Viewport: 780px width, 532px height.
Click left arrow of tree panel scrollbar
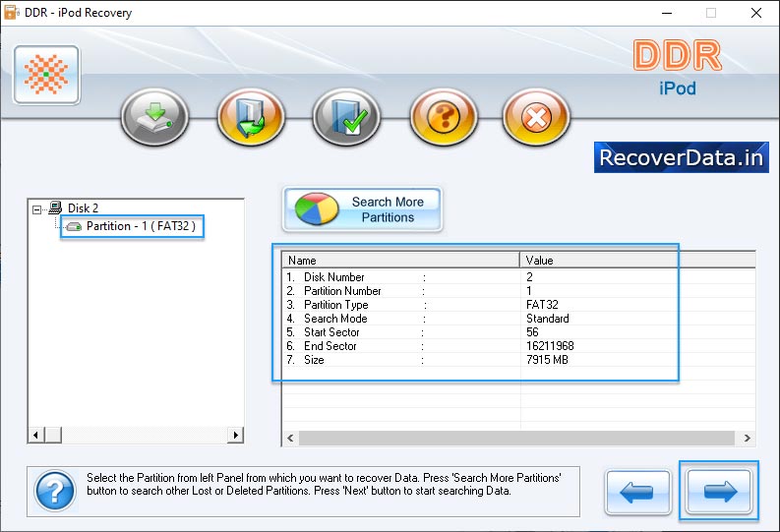coord(35,435)
